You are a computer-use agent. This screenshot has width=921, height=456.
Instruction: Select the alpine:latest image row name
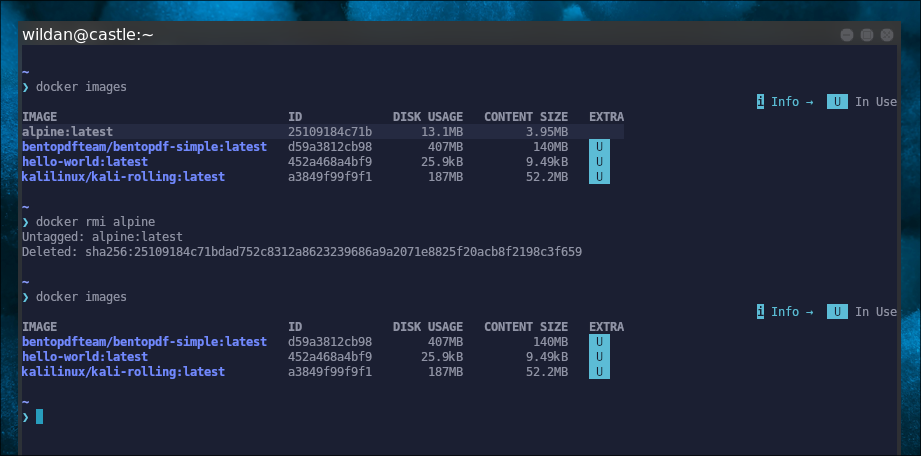tap(67, 132)
